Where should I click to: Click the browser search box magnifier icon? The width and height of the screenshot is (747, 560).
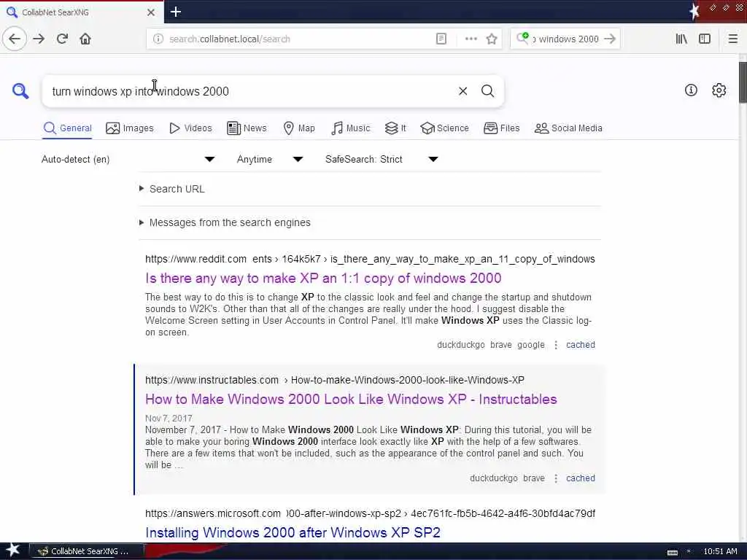click(x=522, y=39)
